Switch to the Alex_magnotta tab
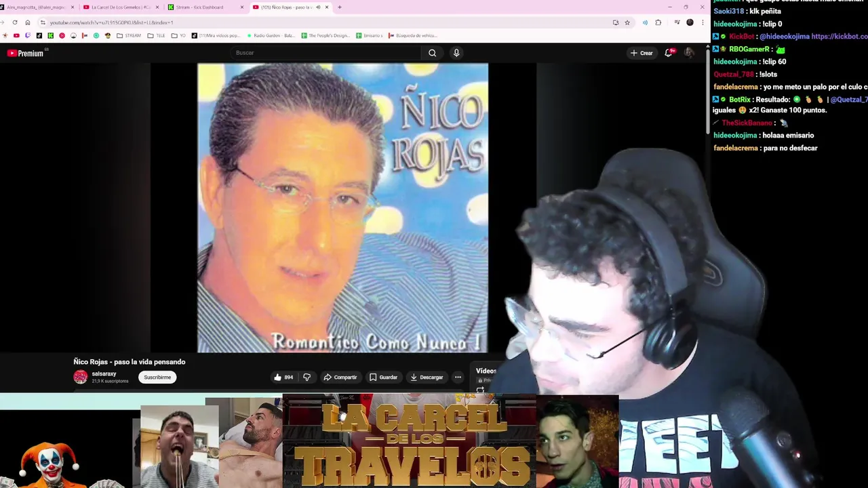This screenshot has width=868, height=488. click(x=35, y=7)
